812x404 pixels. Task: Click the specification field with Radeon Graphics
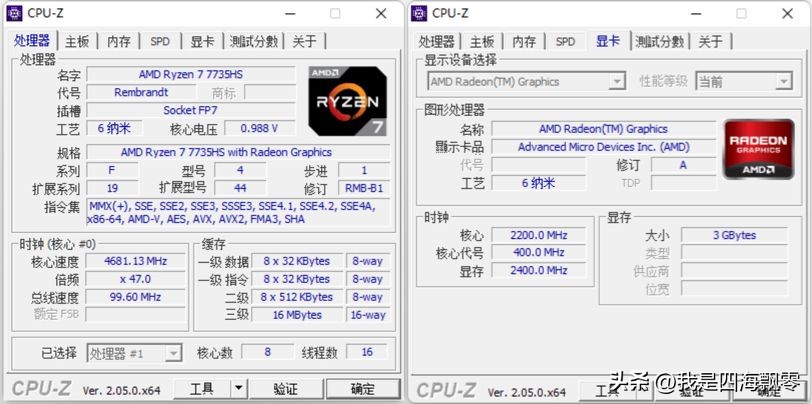click(238, 152)
